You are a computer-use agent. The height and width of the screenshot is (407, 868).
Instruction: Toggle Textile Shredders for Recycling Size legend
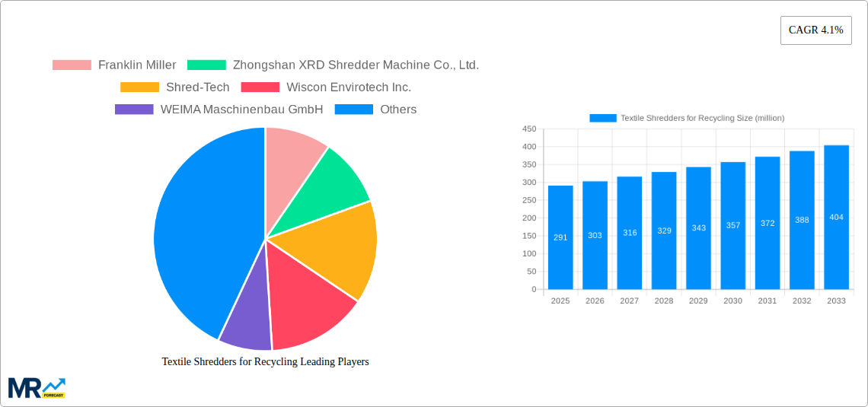[703, 118]
